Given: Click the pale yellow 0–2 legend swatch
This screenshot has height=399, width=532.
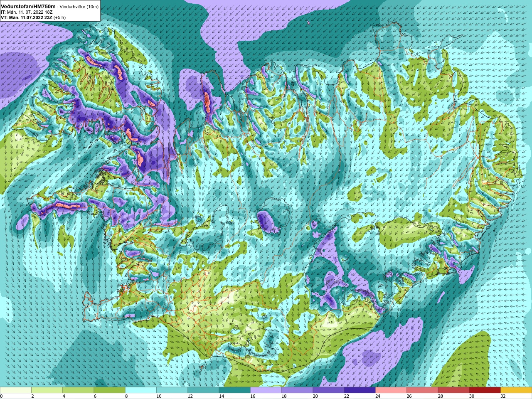Looking at the screenshot, I should click(16, 390).
